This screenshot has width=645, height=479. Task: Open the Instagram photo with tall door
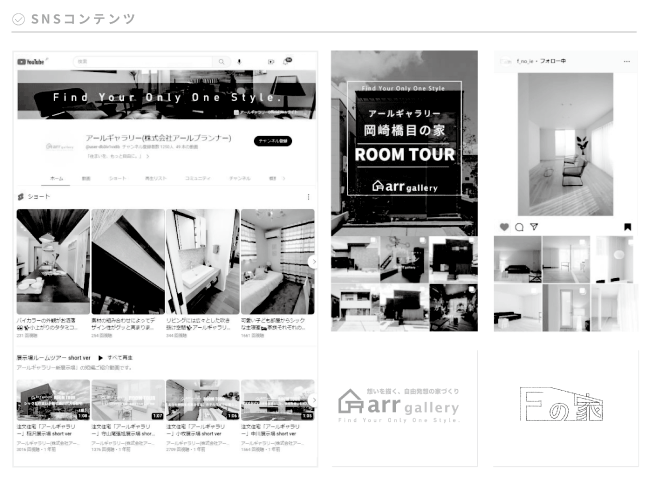566,307
